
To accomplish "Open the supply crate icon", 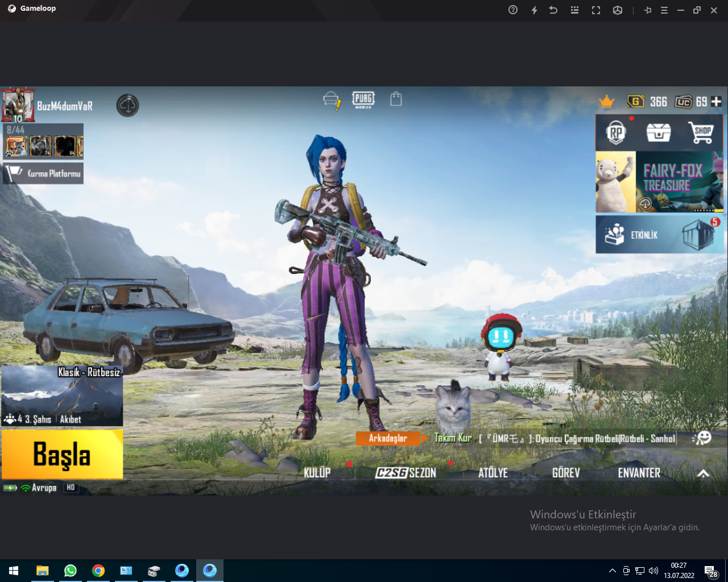I will [x=659, y=132].
